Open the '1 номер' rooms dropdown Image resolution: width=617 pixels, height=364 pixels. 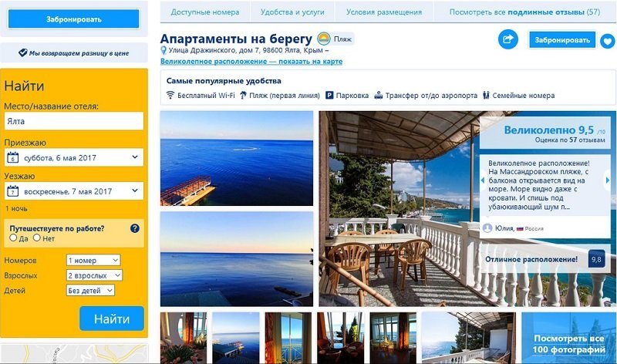93,260
